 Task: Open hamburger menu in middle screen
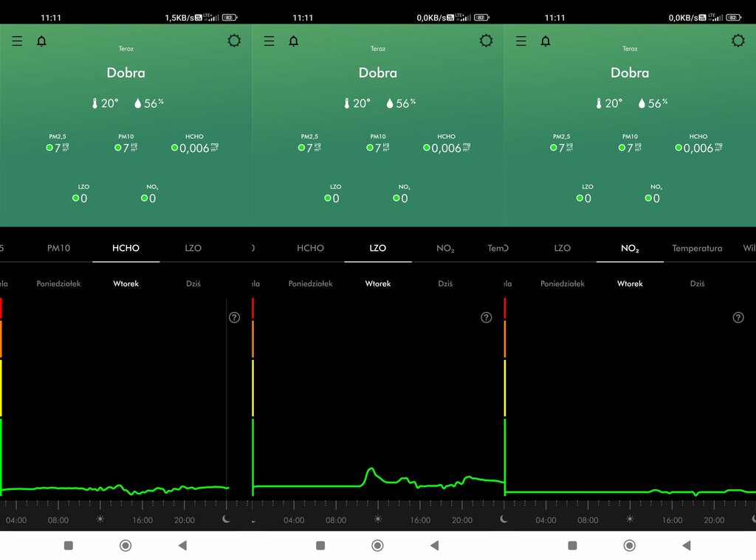tap(269, 41)
